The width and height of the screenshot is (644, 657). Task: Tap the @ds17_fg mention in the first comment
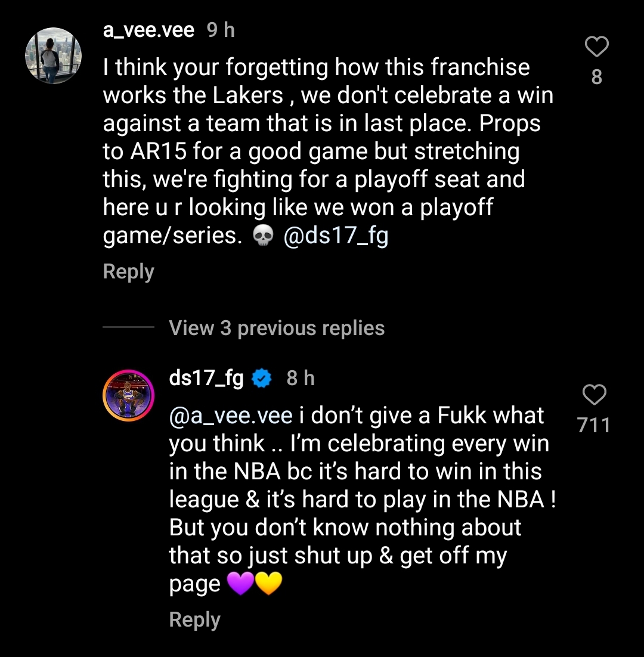tap(336, 236)
